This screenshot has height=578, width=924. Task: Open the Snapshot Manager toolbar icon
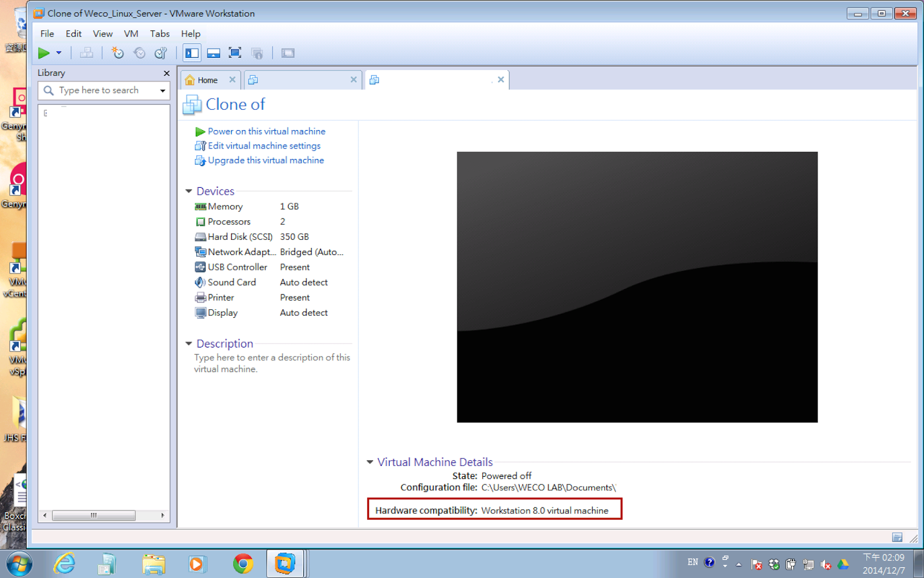point(161,53)
